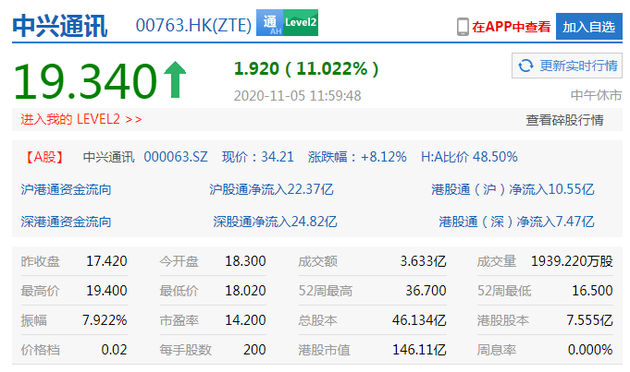Click the refresh arrows icon in 更新实时行情
The image size is (630, 372).
click(526, 65)
